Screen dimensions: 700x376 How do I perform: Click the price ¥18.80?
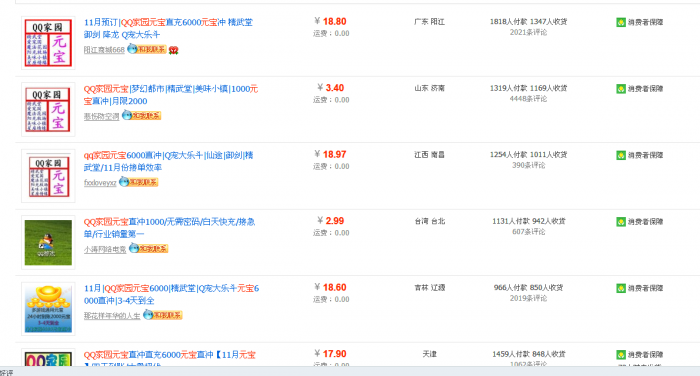tap(330, 21)
